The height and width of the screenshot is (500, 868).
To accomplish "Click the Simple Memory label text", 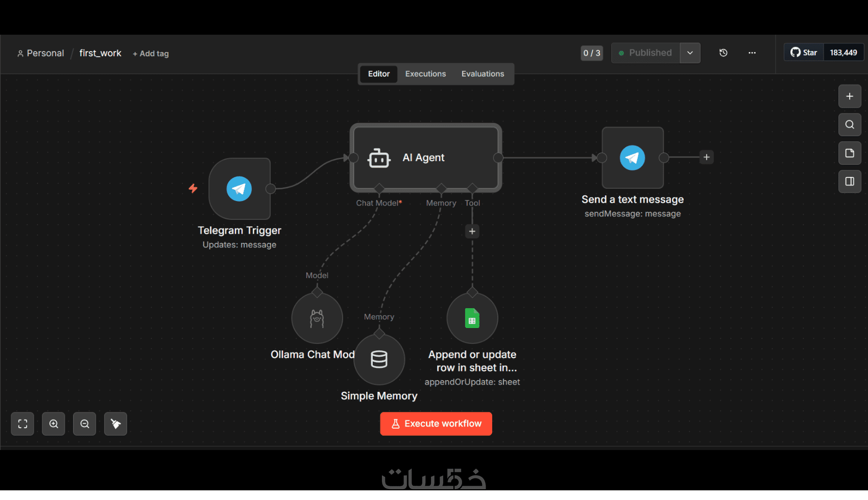I will (379, 396).
